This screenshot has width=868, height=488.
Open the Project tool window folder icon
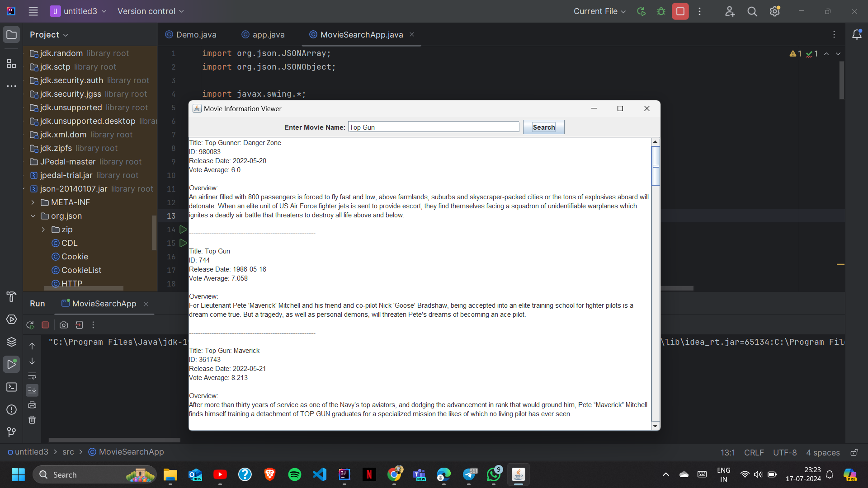pyautogui.click(x=11, y=35)
